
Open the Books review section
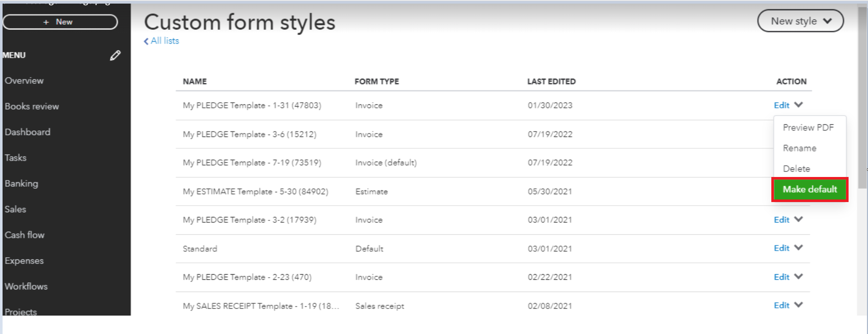click(31, 106)
